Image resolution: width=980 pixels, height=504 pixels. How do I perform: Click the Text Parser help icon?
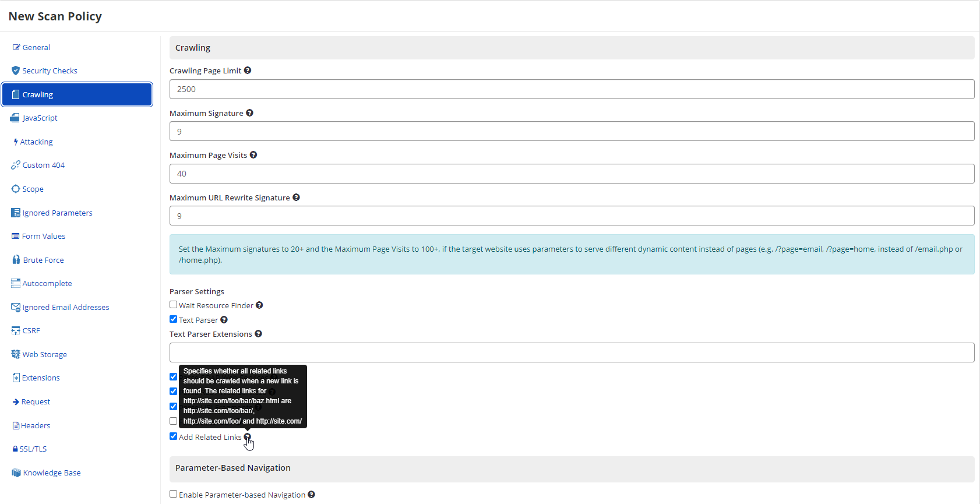point(224,320)
